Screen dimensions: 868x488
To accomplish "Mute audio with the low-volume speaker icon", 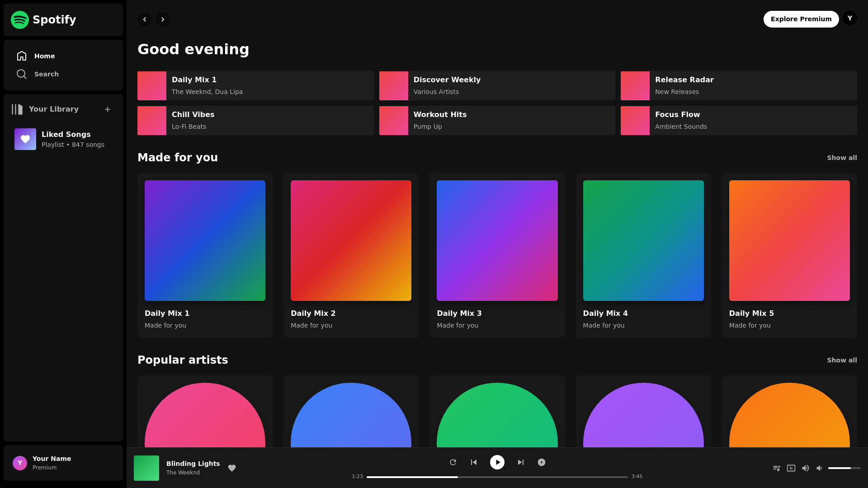I will pos(819,468).
